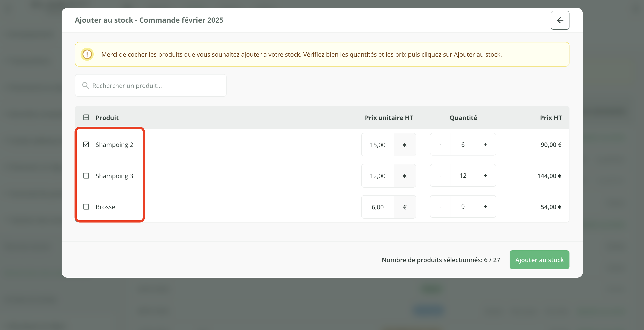Increase the Shampoing 3 quantity with the plus button

point(485,176)
